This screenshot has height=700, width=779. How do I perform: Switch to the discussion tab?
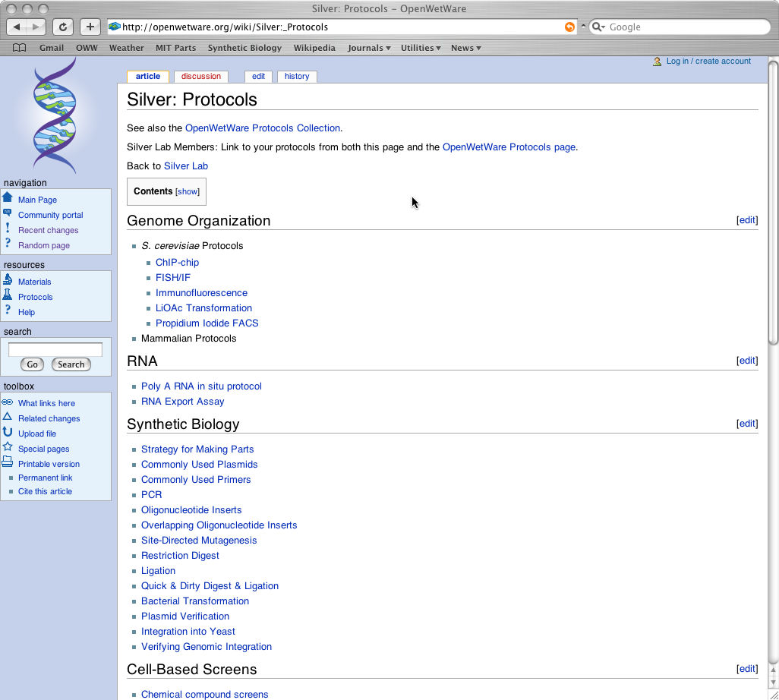[201, 76]
